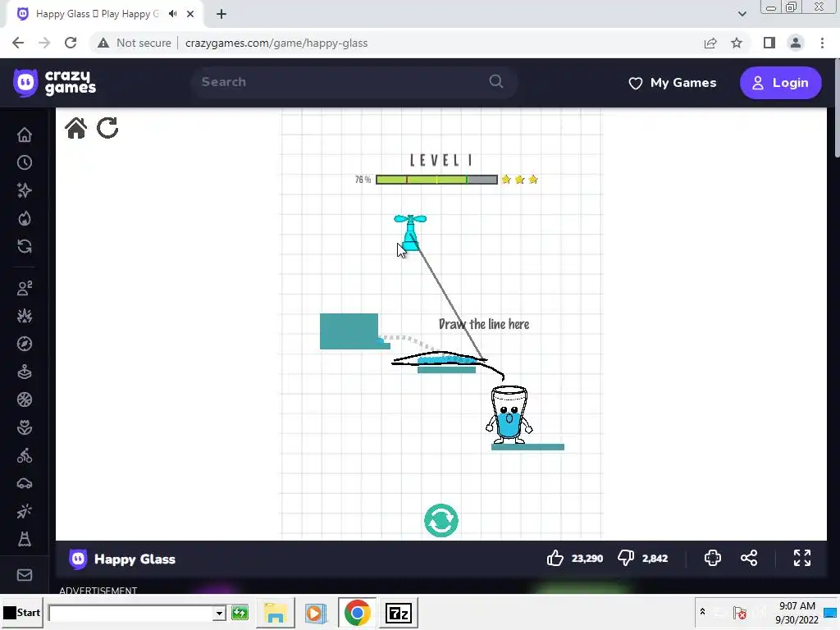
Task: Open car games icon in sidebar
Action: 25,483
